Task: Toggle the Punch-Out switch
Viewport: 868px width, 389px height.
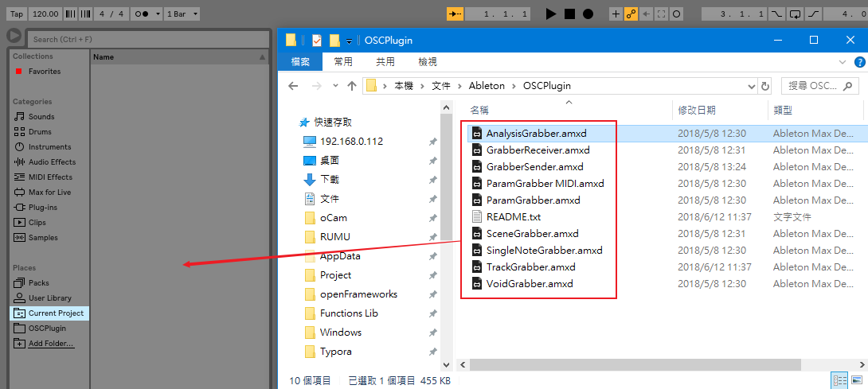Action: [814, 14]
